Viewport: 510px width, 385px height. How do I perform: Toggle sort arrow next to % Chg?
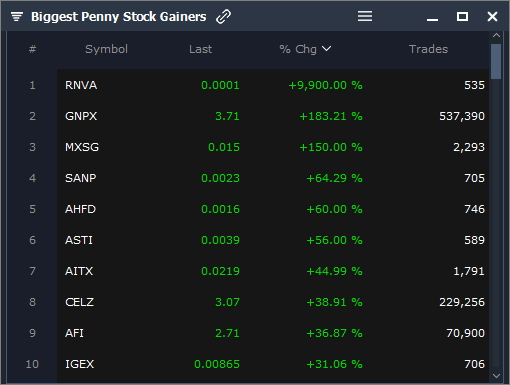pos(327,49)
